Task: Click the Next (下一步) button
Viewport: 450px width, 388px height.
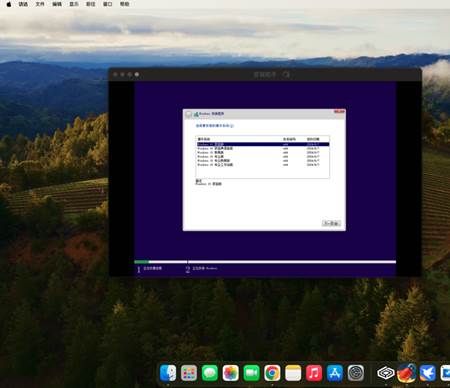Action: [x=331, y=223]
